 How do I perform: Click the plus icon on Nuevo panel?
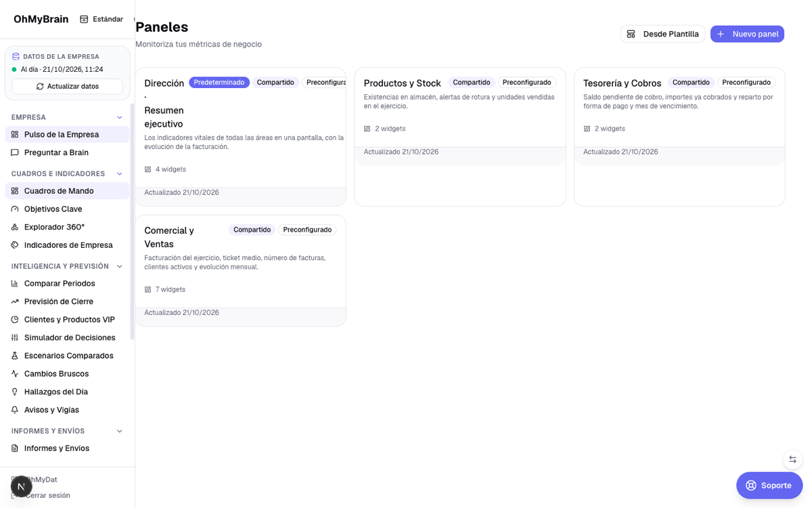[721, 34]
